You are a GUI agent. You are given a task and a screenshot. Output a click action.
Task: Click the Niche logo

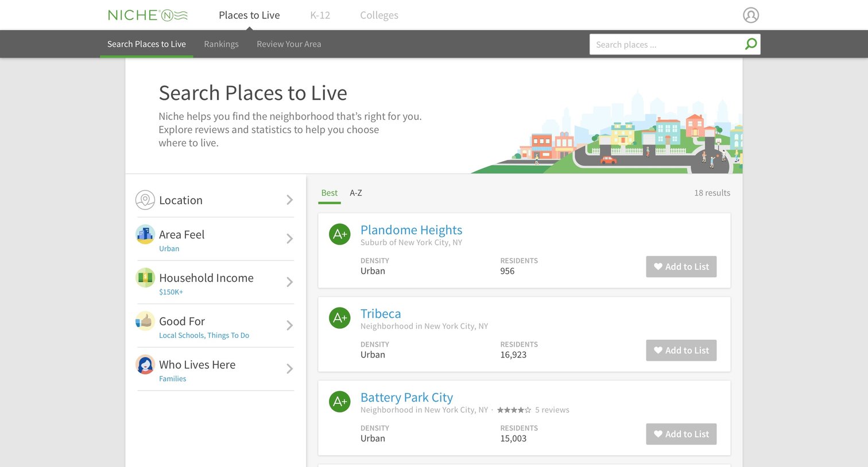148,15
